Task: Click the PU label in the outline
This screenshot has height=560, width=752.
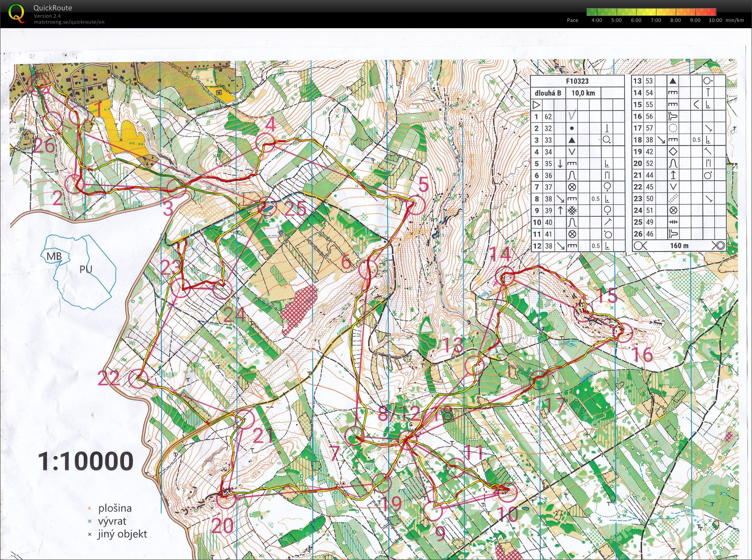Action: click(86, 269)
